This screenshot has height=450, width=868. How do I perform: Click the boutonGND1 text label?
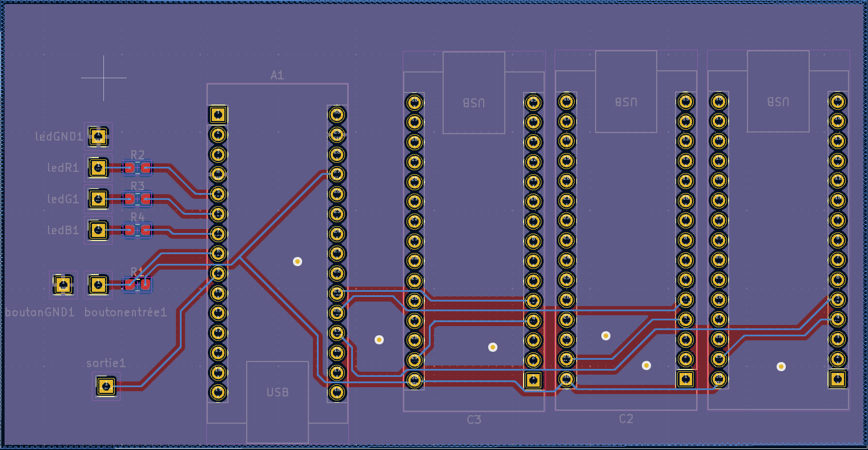tap(40, 312)
